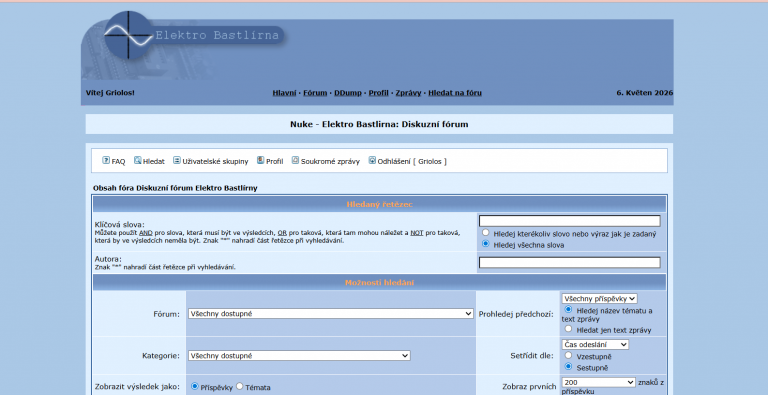Click the 'Soukromé zprávy' link
Image resolution: width=768 pixels, height=395 pixels.
click(330, 161)
